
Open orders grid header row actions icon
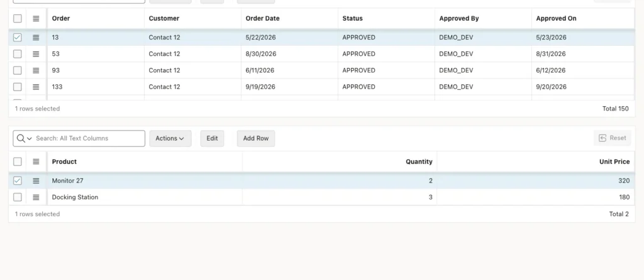coord(36,18)
